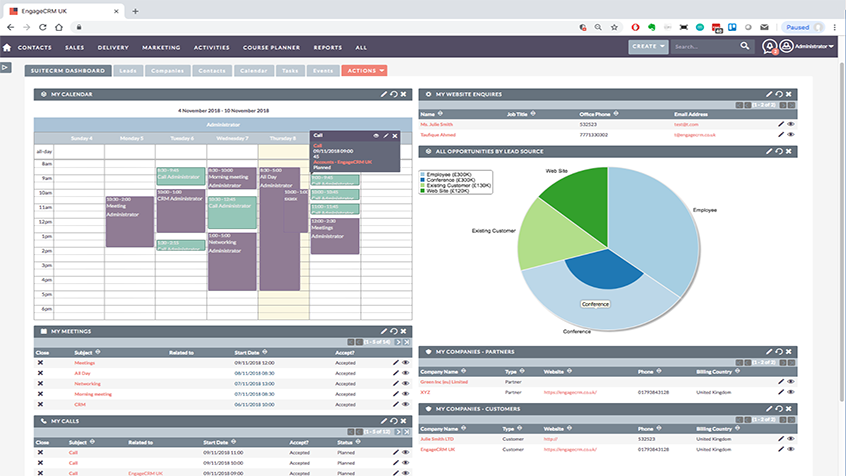
Task: Close the Meetings row in My Meetings
Action: tap(40, 363)
